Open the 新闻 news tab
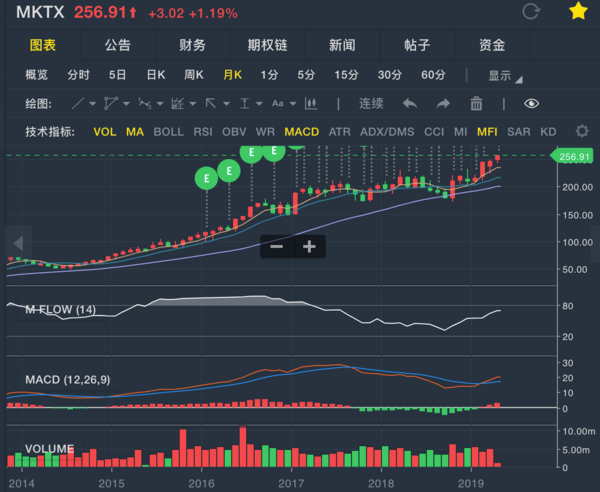 [342, 45]
